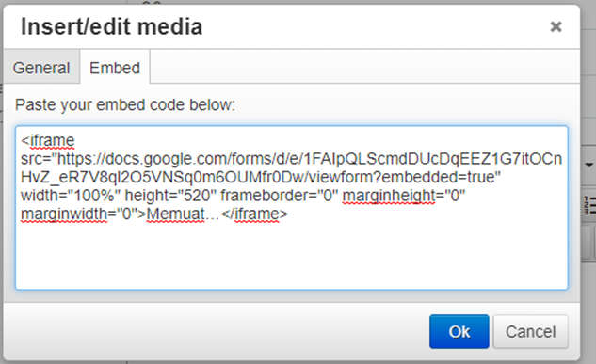Viewport: 596px width, 364px height.
Task: Select the Embed tab
Action: point(115,67)
